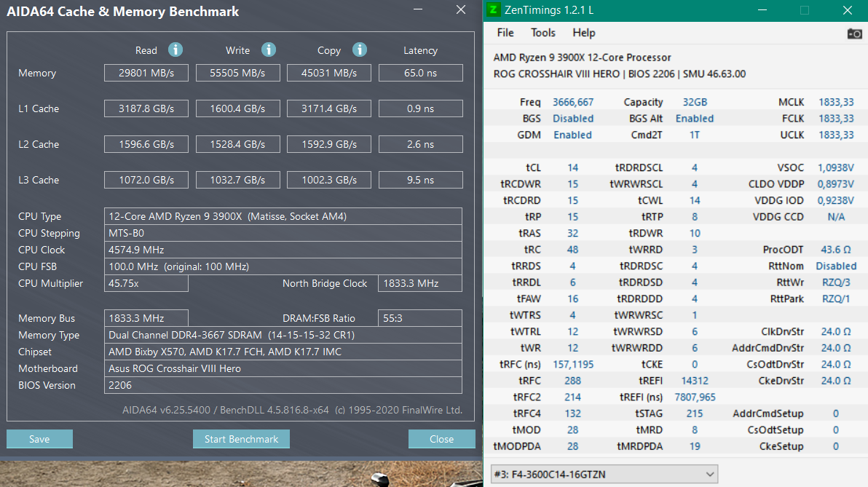Viewport: 868px width, 487px height.
Task: Select L3 Cache latency 9.5 ns
Action: pyautogui.click(x=421, y=180)
